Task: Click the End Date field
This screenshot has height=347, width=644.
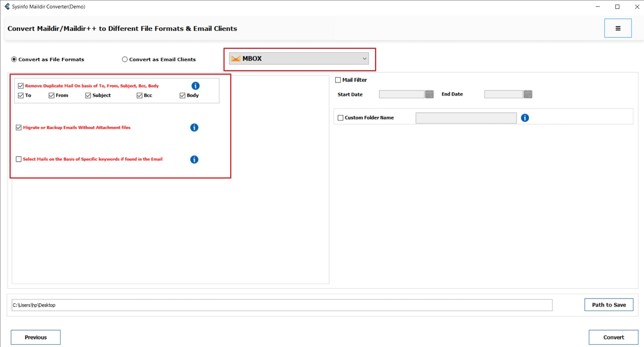Action: [x=504, y=94]
